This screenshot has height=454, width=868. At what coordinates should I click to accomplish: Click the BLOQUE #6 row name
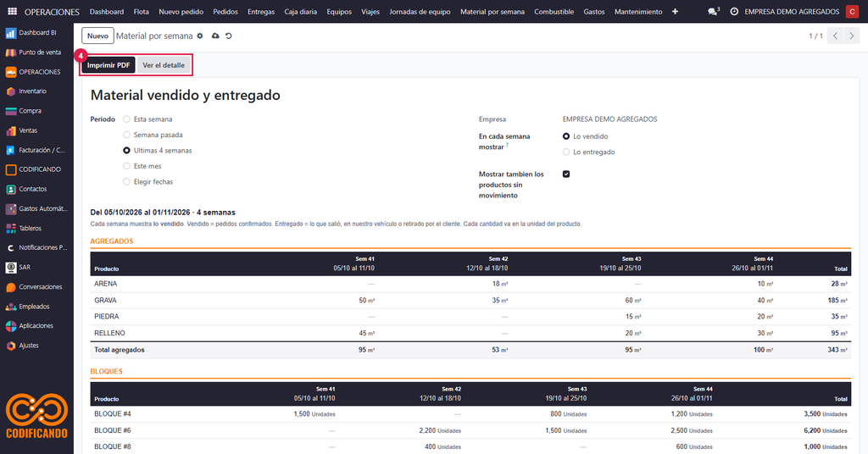tap(113, 430)
